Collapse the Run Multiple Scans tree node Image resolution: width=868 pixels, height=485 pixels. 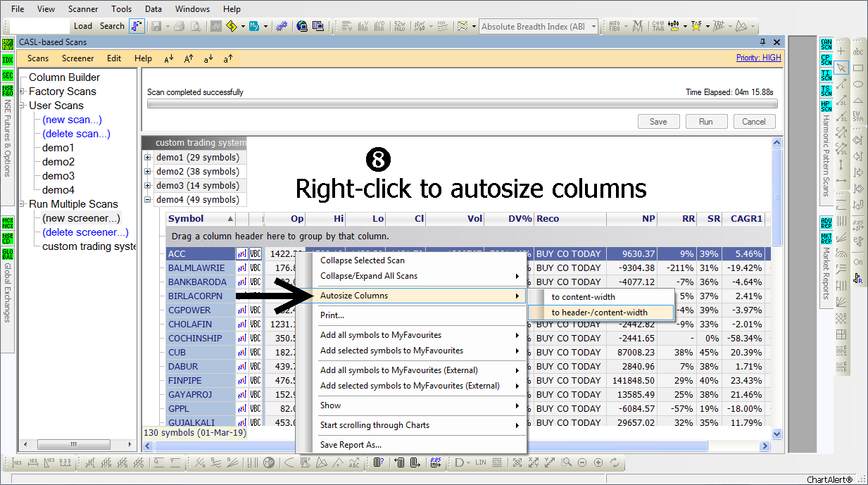(23, 204)
